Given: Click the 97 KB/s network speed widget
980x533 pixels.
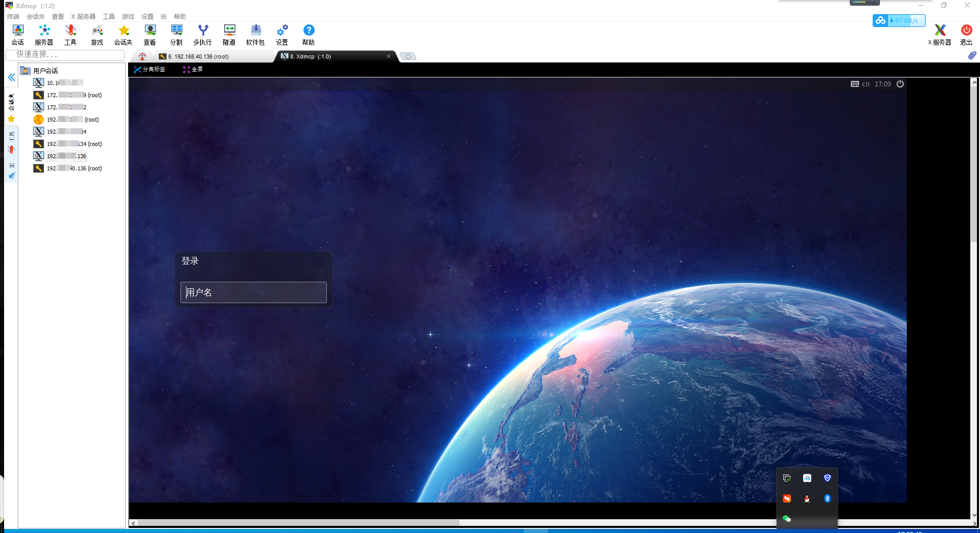Looking at the screenshot, I should (899, 20).
